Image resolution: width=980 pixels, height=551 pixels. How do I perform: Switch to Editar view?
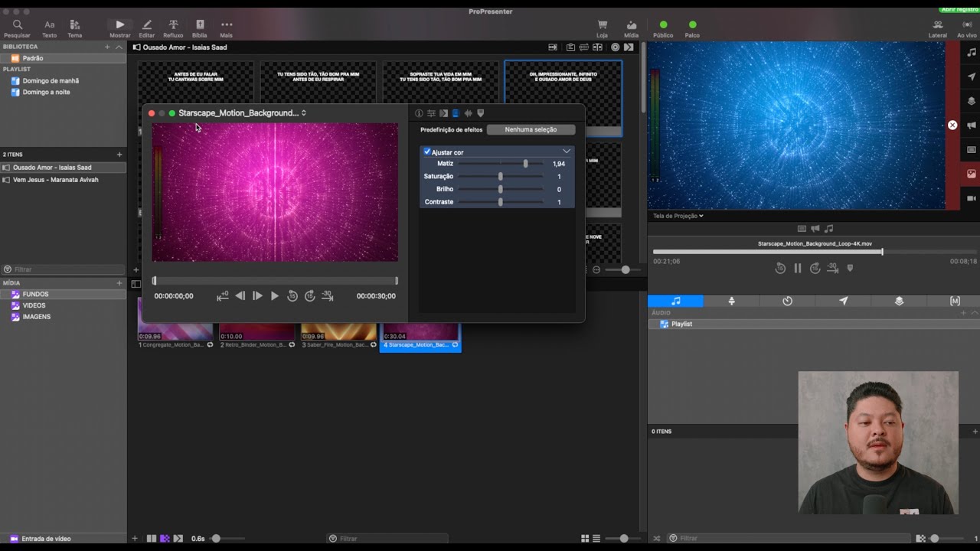tap(147, 28)
